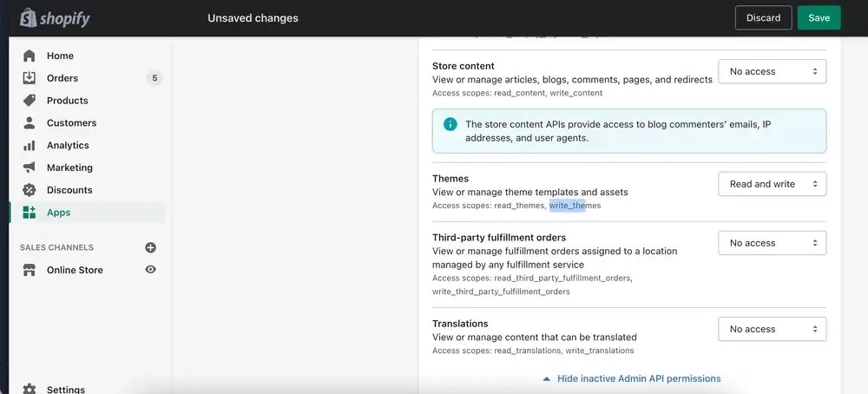868x394 pixels.
Task: Open the Translations access dropdown
Action: click(772, 329)
